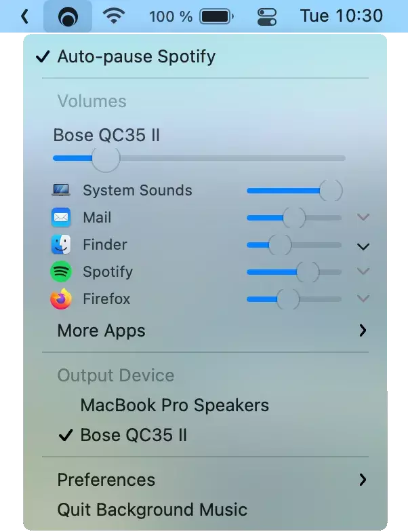
Task: Click the clock showing Tue 10:30
Action: (342, 16)
